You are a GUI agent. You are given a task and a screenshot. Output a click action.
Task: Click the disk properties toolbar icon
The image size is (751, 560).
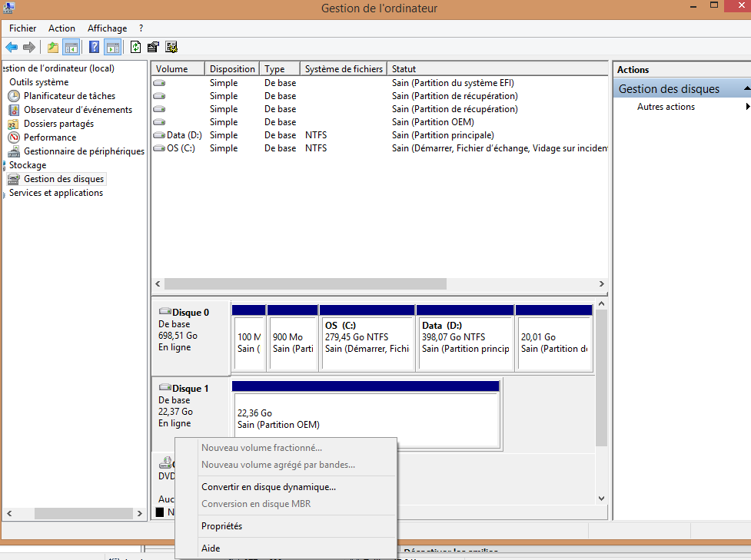[153, 47]
